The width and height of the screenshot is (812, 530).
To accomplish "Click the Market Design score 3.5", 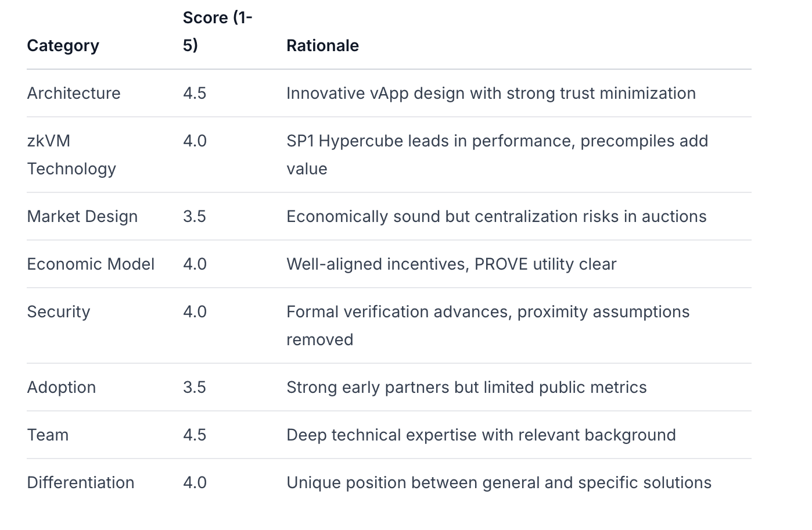I will [195, 216].
